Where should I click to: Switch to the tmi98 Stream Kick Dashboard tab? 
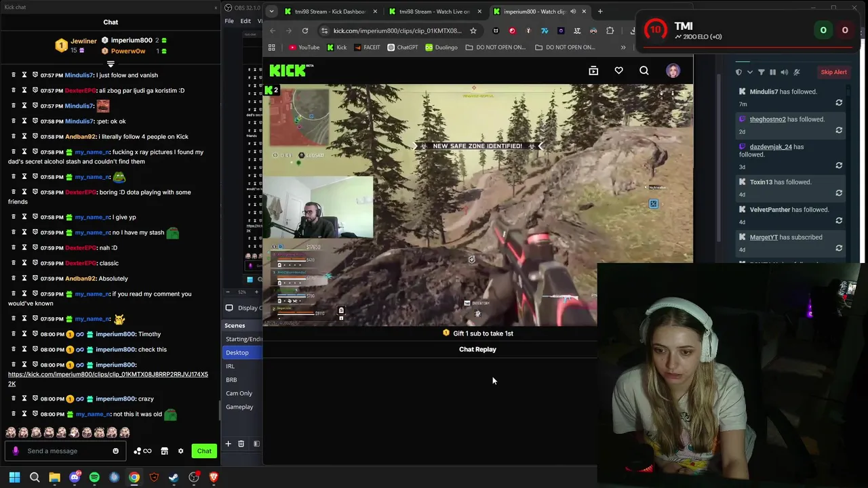(x=331, y=12)
